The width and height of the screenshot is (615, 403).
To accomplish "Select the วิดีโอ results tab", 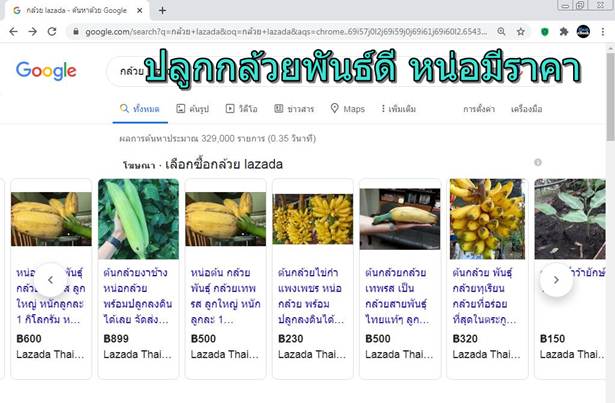I will pos(242,109).
